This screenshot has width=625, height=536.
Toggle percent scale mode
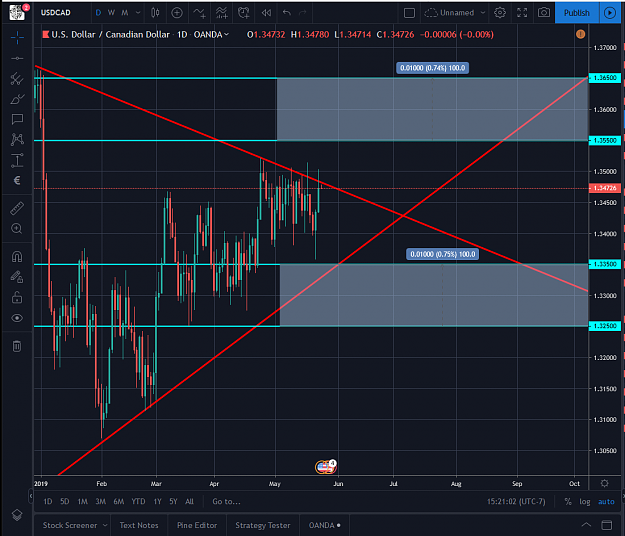click(568, 501)
